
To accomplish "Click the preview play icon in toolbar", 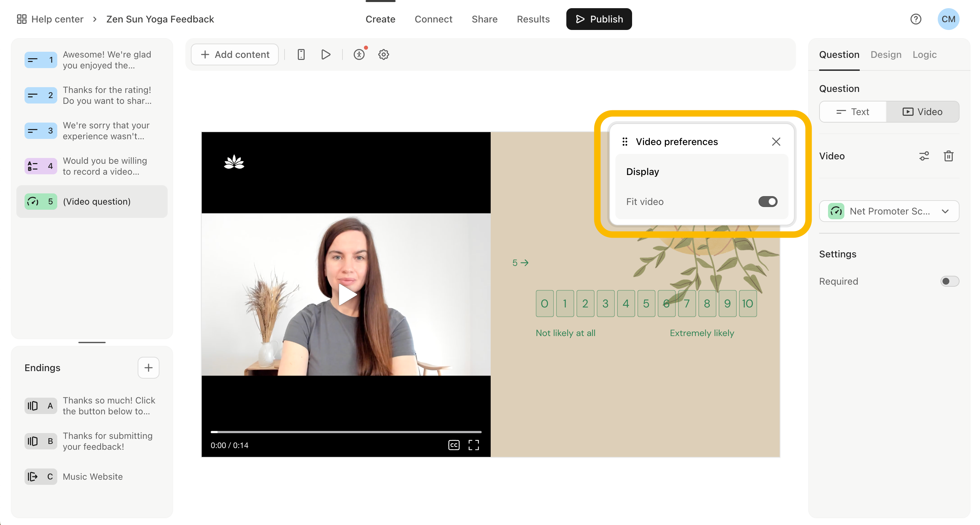I will click(x=326, y=54).
